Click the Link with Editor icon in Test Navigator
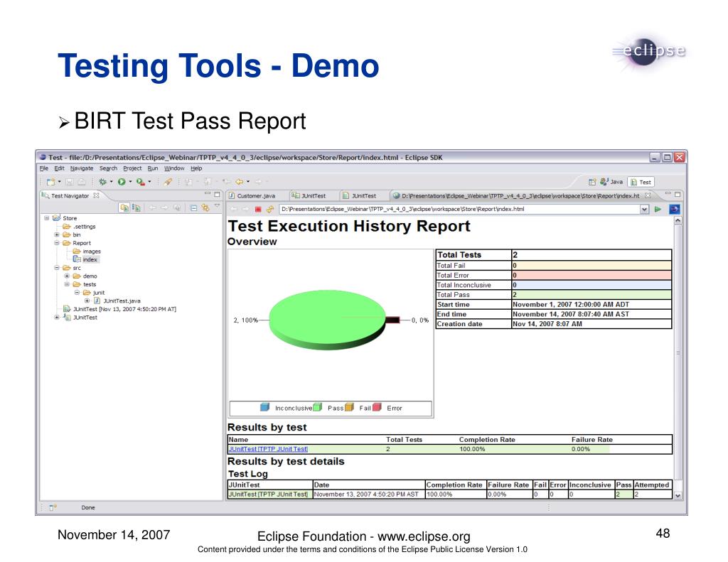728x562 pixels. point(205,208)
